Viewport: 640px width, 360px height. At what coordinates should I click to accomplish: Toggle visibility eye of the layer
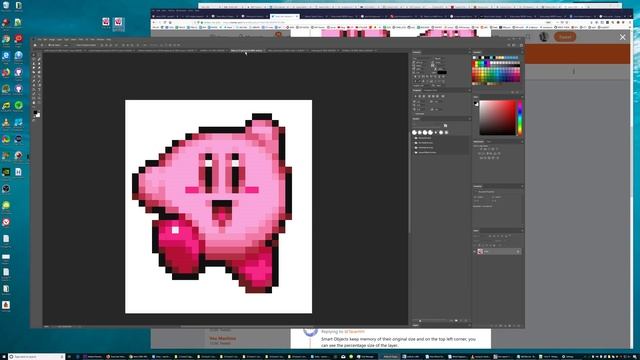475,251
